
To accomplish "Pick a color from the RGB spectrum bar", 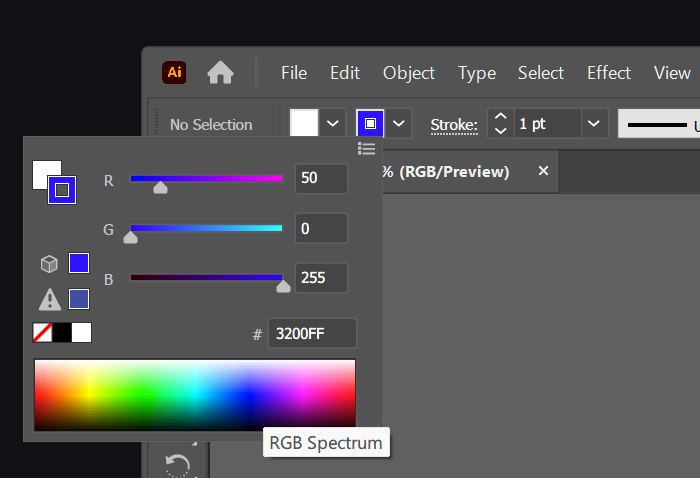I will (195, 395).
